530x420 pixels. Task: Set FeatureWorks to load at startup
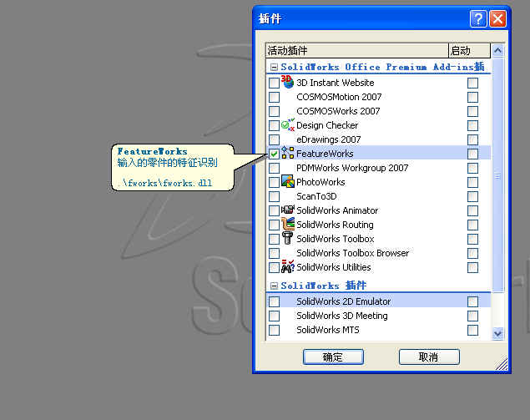473,154
